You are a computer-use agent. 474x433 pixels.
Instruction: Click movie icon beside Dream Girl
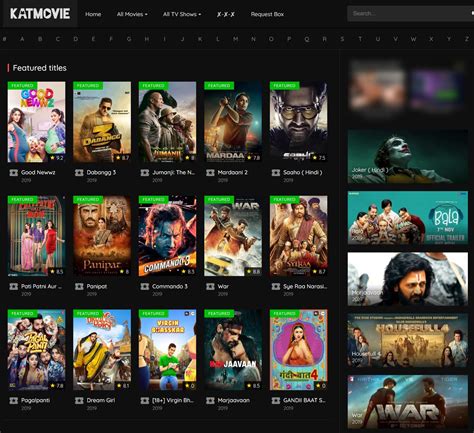point(79,401)
